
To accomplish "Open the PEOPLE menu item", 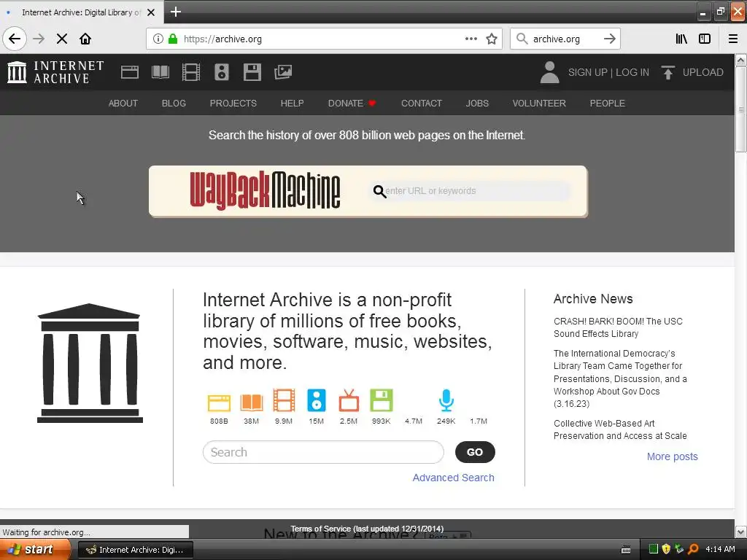I will point(607,104).
